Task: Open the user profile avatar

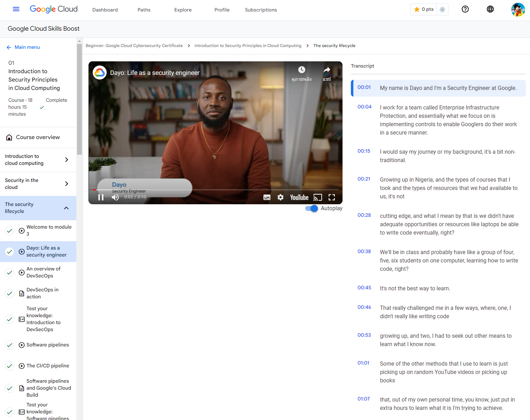Action: click(517, 9)
